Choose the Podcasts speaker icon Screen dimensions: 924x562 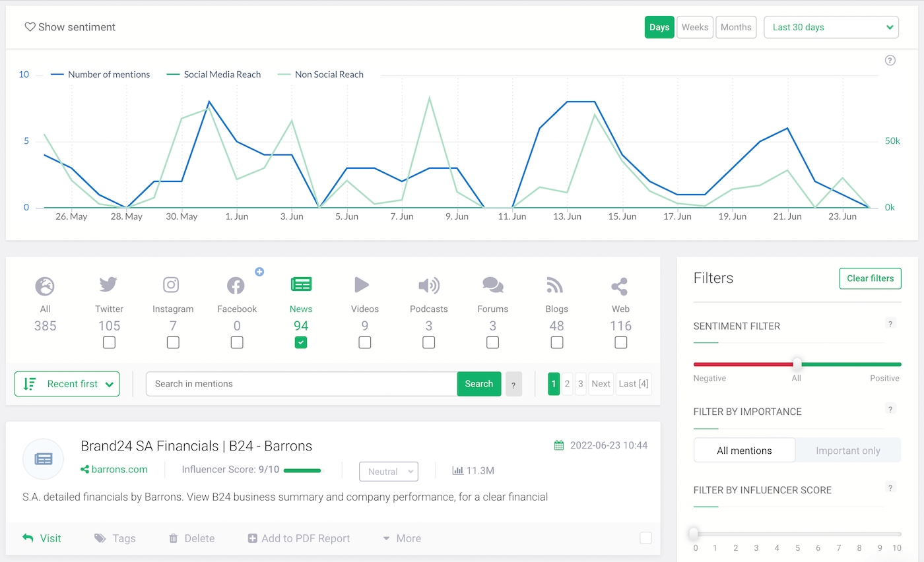point(428,285)
